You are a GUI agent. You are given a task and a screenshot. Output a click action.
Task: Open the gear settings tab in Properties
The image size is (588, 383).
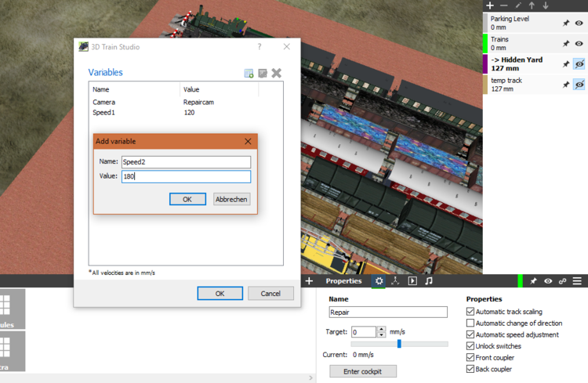tap(379, 281)
